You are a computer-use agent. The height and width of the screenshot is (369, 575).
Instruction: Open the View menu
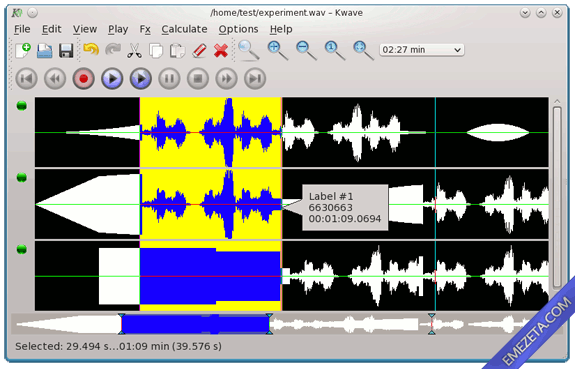click(x=85, y=29)
